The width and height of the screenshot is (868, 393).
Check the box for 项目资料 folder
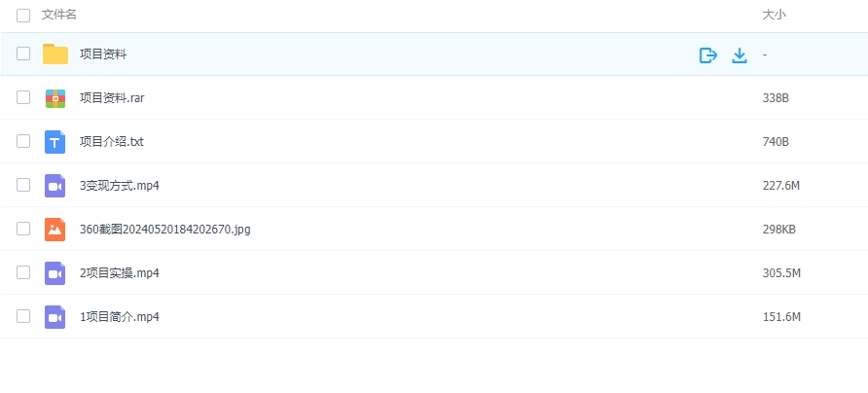point(23,54)
